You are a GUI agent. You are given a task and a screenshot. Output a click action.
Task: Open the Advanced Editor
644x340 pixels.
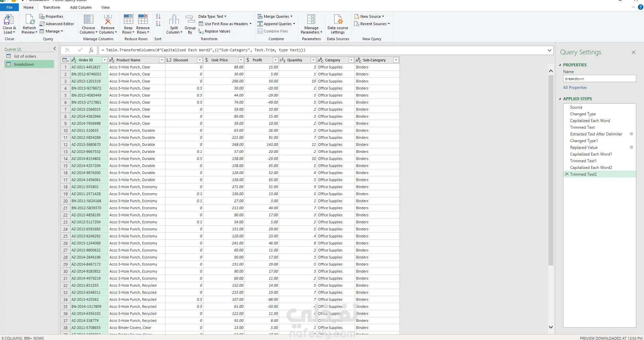coord(57,24)
